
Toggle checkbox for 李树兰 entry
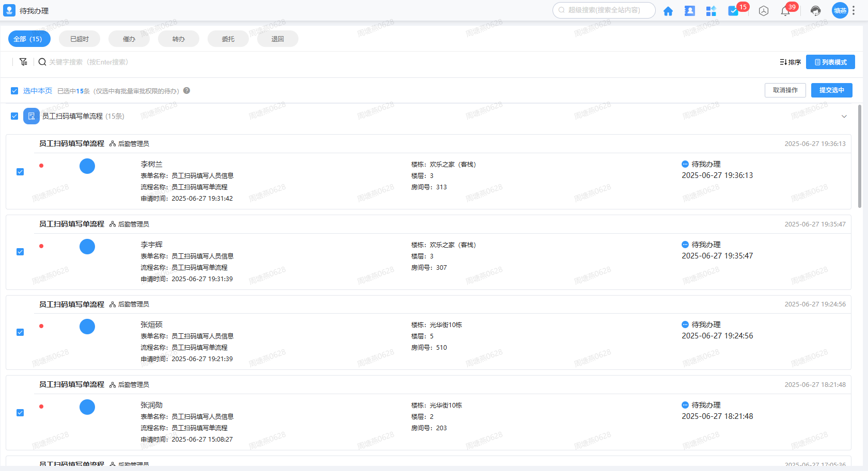(x=20, y=172)
